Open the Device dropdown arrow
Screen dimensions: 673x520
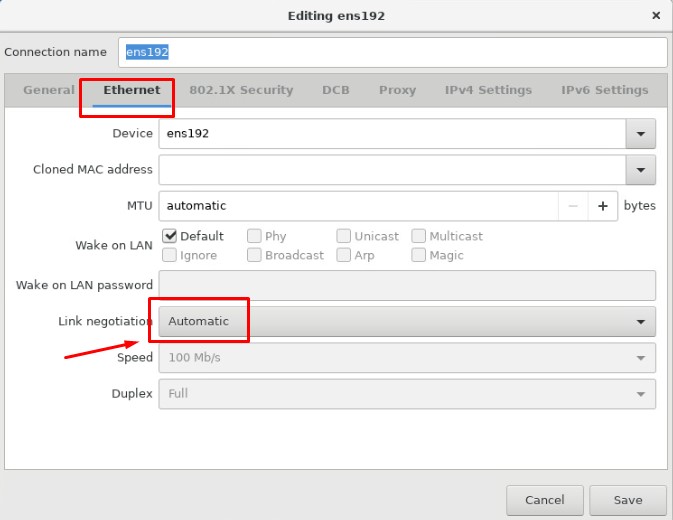(x=640, y=133)
